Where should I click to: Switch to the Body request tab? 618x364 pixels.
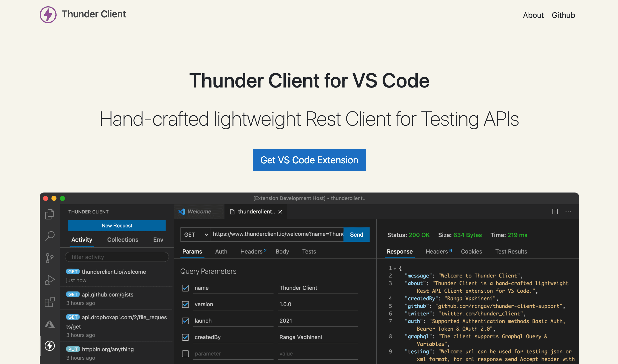(282, 251)
